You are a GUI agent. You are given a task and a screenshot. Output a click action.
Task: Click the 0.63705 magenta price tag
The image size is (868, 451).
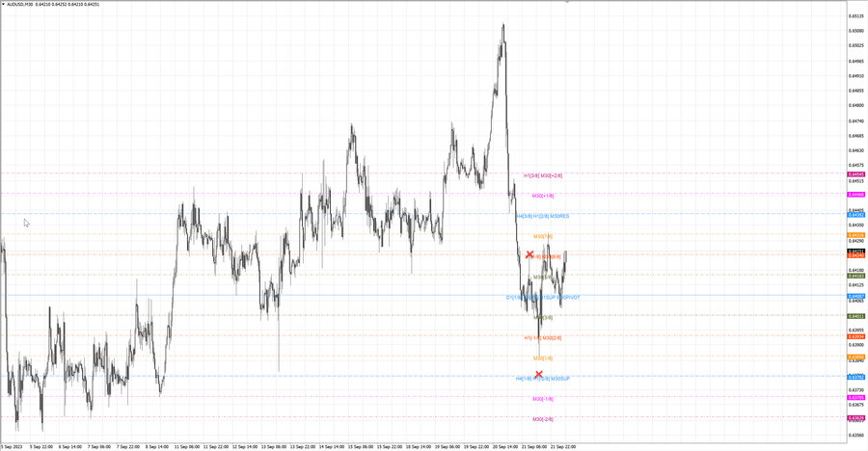pyautogui.click(x=856, y=397)
